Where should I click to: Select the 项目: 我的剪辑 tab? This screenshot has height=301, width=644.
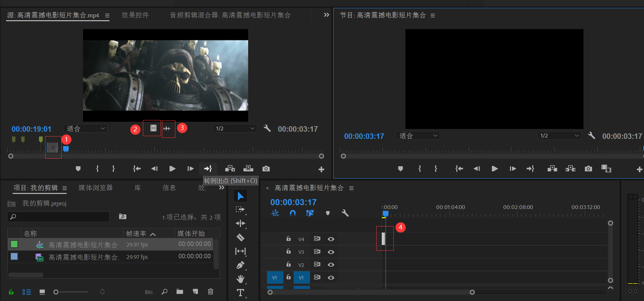coord(36,188)
